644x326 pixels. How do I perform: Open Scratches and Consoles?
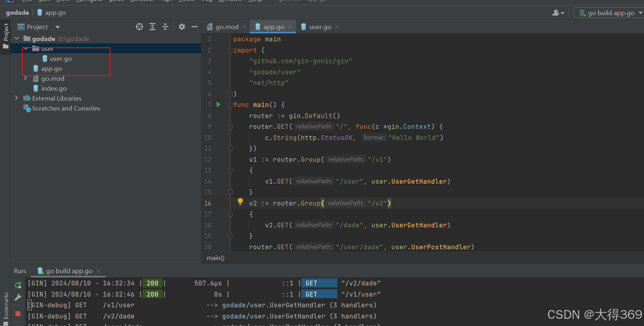coord(66,108)
